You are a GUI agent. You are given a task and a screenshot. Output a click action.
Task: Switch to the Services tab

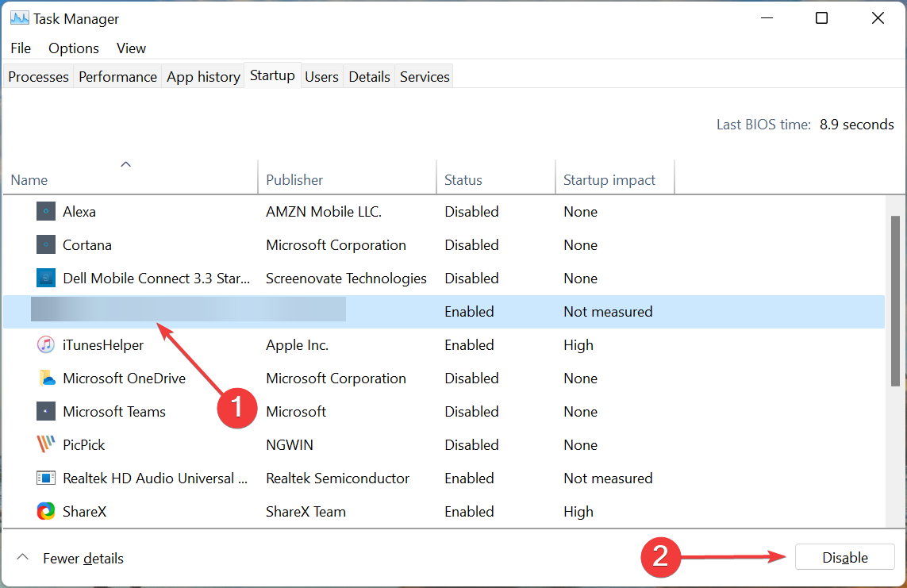tap(425, 77)
